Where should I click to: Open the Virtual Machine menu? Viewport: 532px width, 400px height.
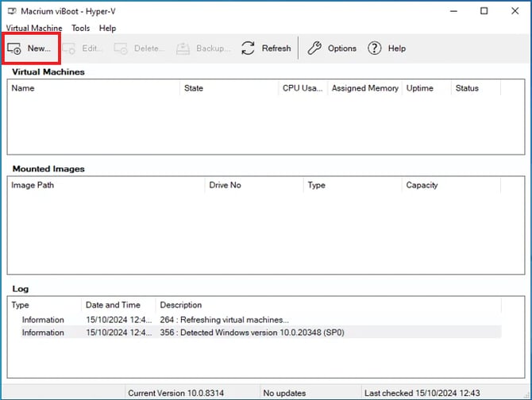pyautogui.click(x=34, y=28)
